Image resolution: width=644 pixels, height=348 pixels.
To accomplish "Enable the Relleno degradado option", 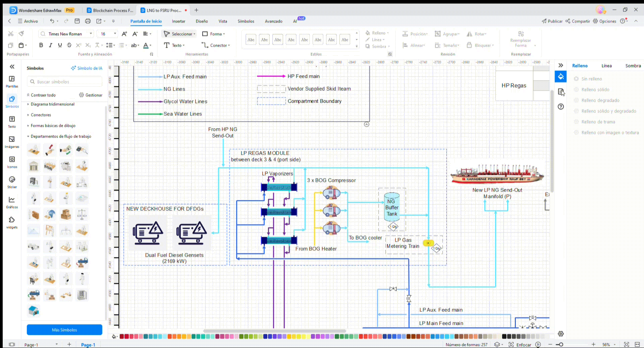I will point(576,100).
